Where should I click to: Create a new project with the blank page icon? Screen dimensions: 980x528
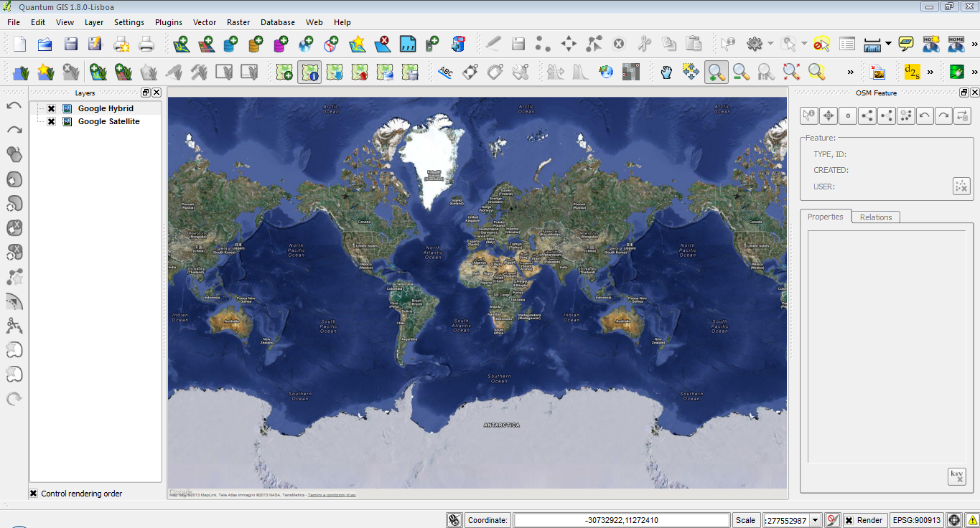19,44
